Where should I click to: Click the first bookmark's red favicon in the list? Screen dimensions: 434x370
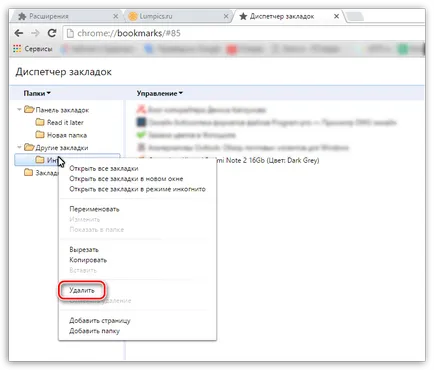click(x=141, y=109)
